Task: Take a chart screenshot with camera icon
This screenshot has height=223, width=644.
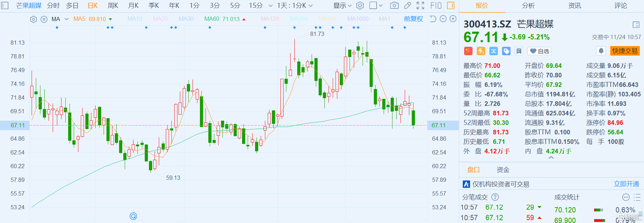Action: pos(395,6)
